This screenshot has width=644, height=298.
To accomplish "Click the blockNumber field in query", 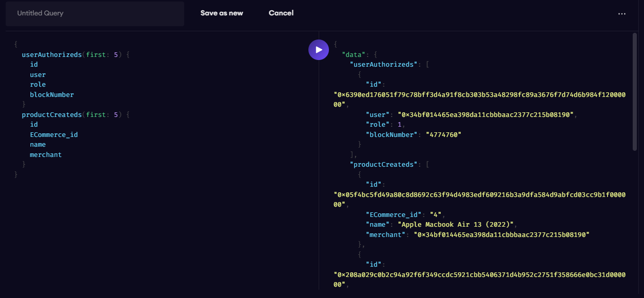I will (x=52, y=94).
